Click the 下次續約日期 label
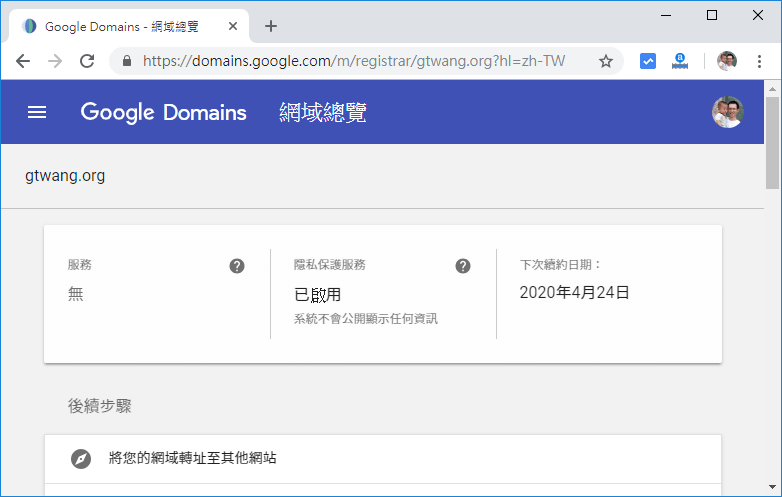The image size is (782, 497). [560, 265]
